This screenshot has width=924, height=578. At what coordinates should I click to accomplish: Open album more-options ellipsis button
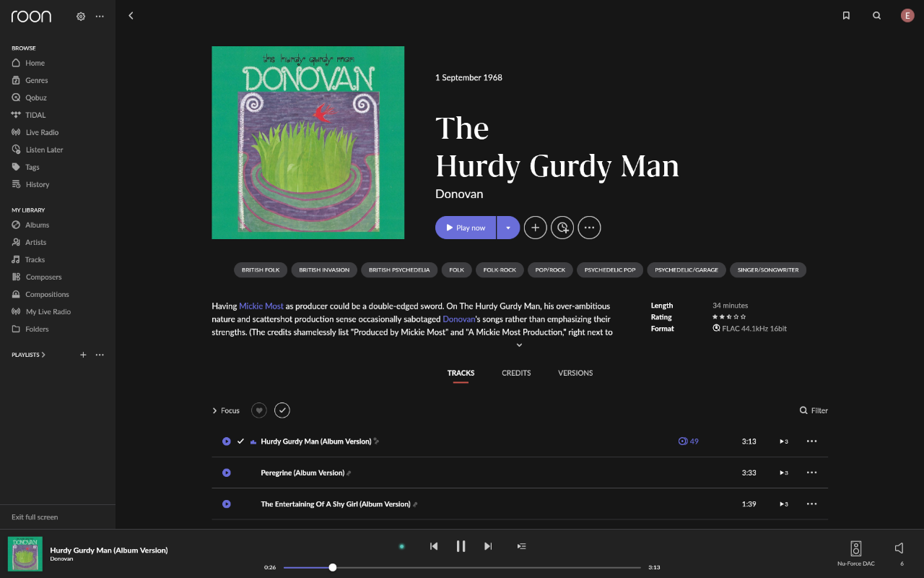tap(589, 228)
